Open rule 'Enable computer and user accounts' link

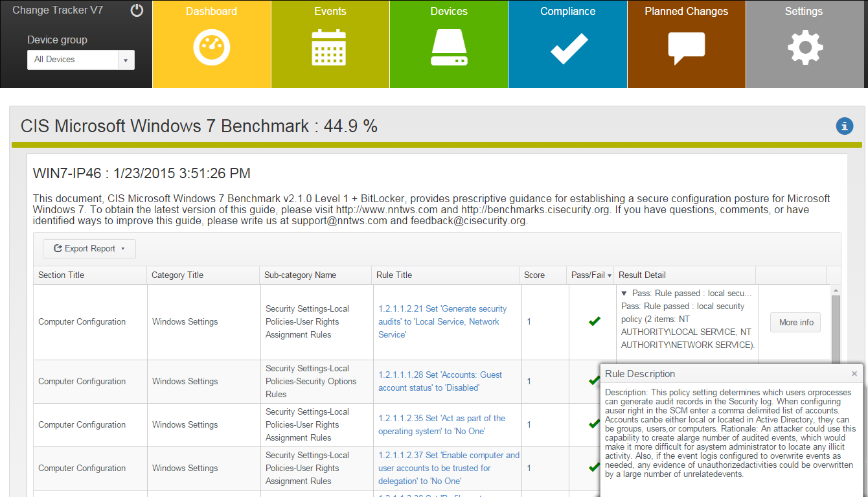[449, 468]
